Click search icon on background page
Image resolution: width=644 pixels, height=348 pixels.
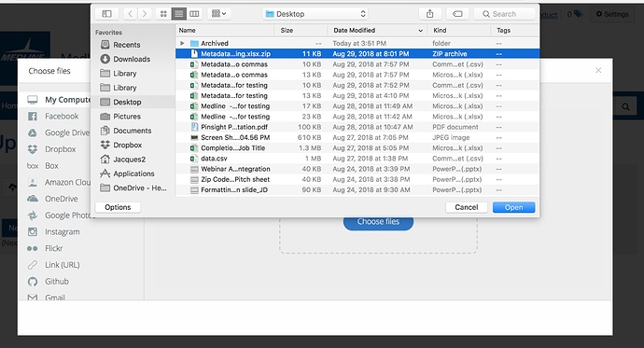(x=625, y=106)
